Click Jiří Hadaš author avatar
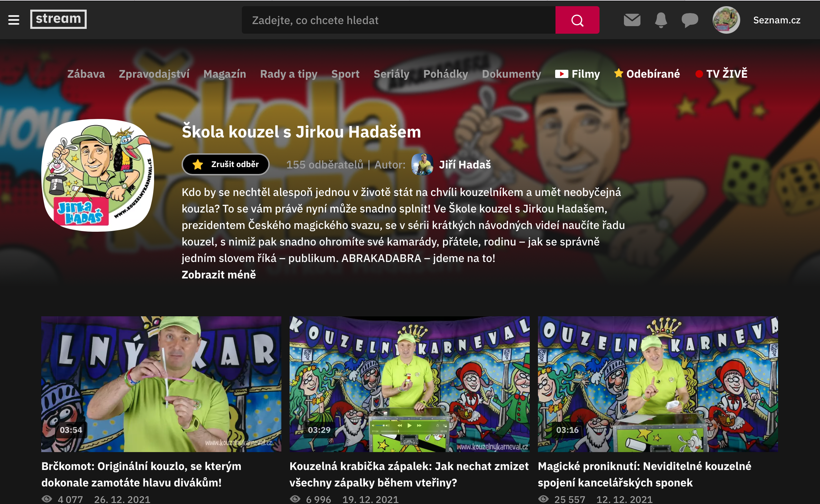This screenshot has width=820, height=504. [x=422, y=164]
